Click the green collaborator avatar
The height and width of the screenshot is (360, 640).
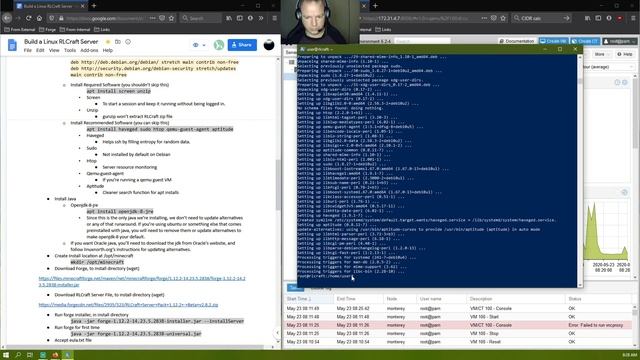219,45
